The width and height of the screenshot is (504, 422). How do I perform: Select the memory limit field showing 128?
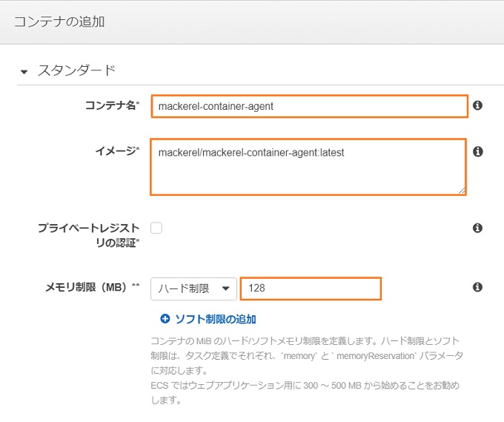pyautogui.click(x=311, y=289)
